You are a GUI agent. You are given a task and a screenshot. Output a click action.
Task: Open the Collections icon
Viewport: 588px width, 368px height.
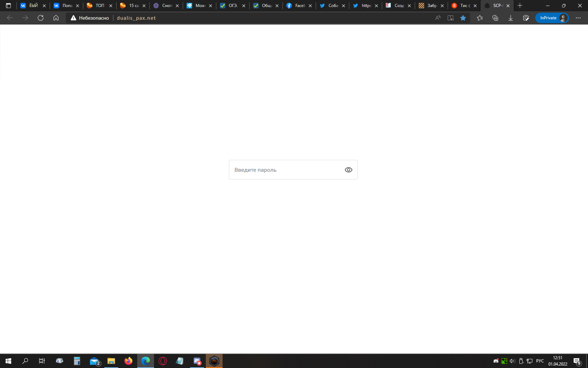[495, 18]
